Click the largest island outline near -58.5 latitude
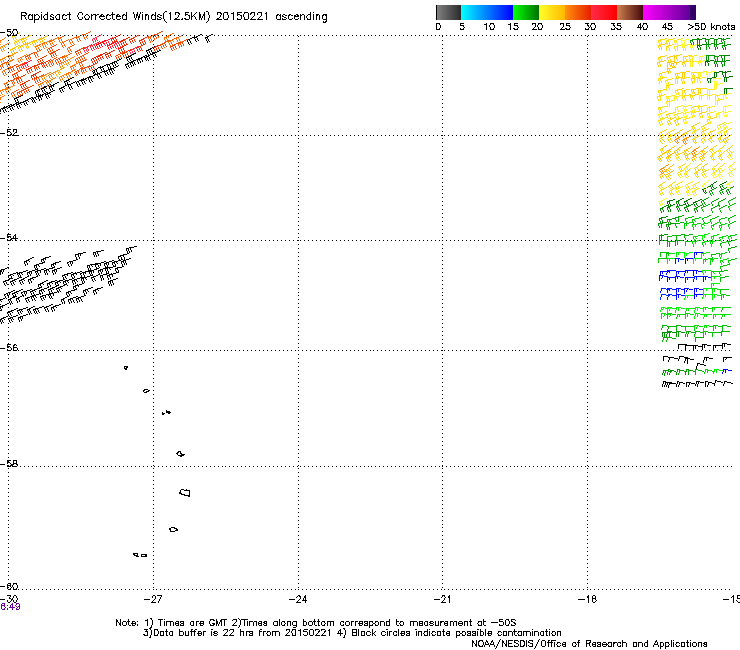 click(185, 493)
